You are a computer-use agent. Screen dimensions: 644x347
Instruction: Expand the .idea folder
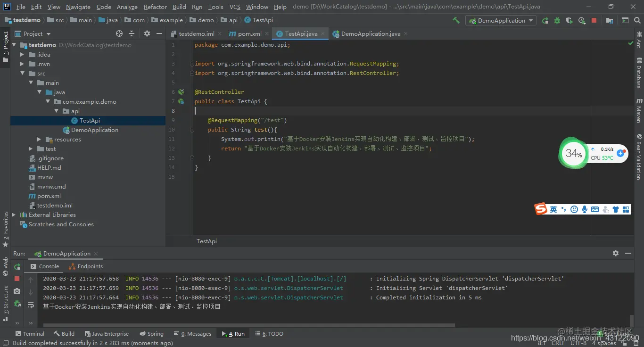click(22, 55)
